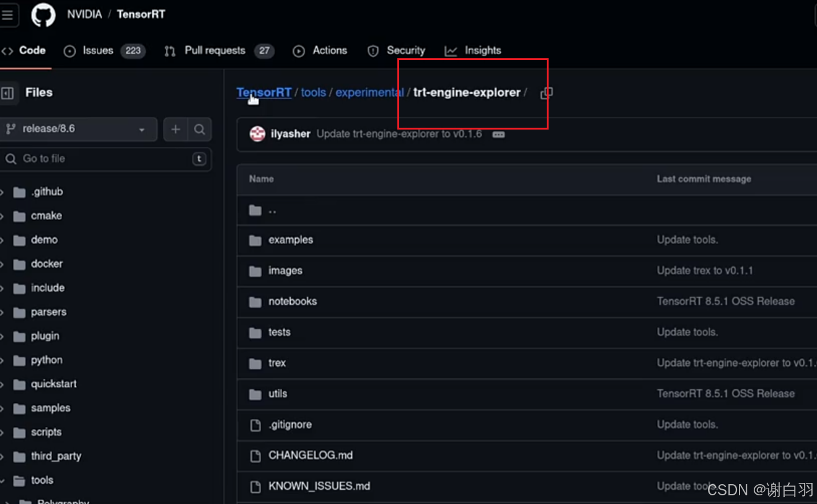Click the Issues count badge 223

(133, 51)
